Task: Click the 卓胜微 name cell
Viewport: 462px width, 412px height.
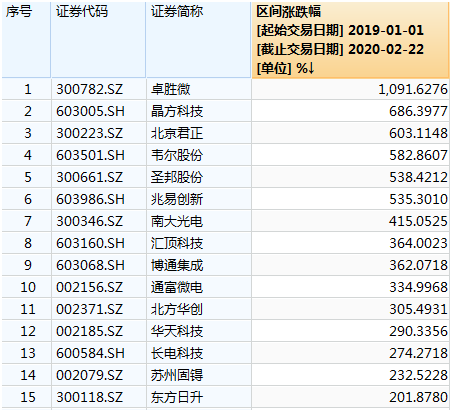Action: click(x=199, y=89)
